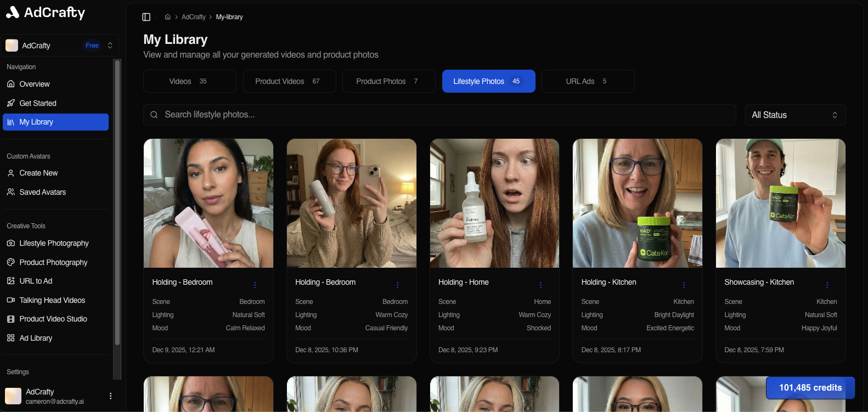Image resolution: width=868 pixels, height=412 pixels.
Task: Open the redhead selfie Holding - Bedroom photo
Action: coord(352,203)
